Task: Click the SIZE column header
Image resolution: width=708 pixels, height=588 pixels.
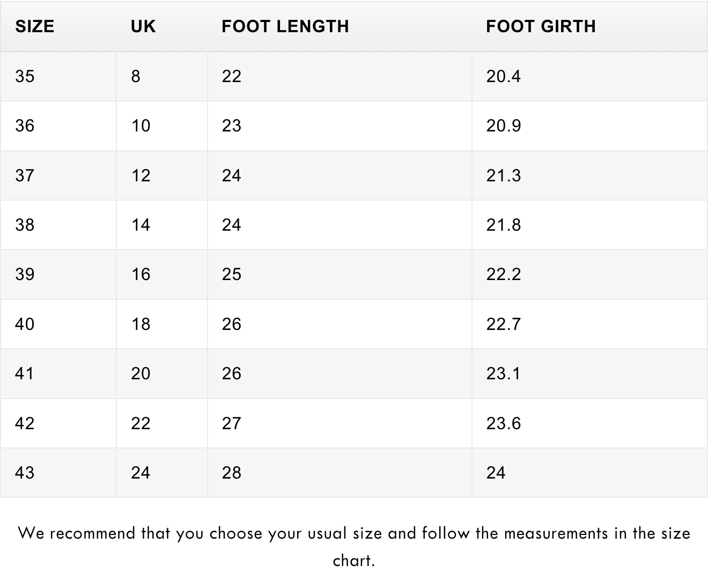Action: coord(58,27)
